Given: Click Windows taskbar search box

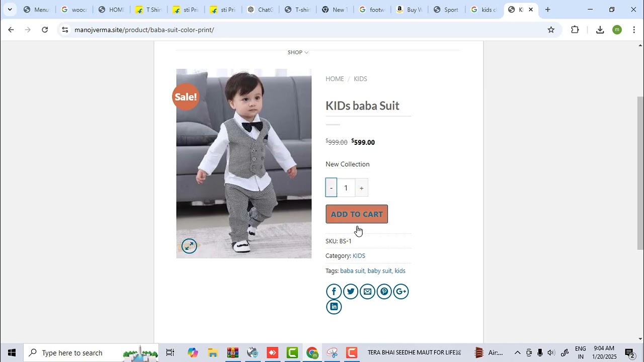Looking at the screenshot, I should click(92, 352).
